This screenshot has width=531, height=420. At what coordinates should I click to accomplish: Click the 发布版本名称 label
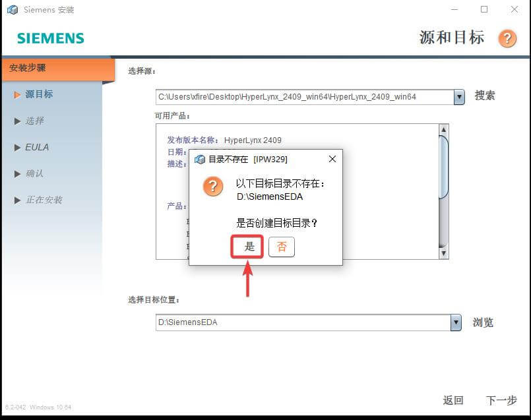[193, 140]
